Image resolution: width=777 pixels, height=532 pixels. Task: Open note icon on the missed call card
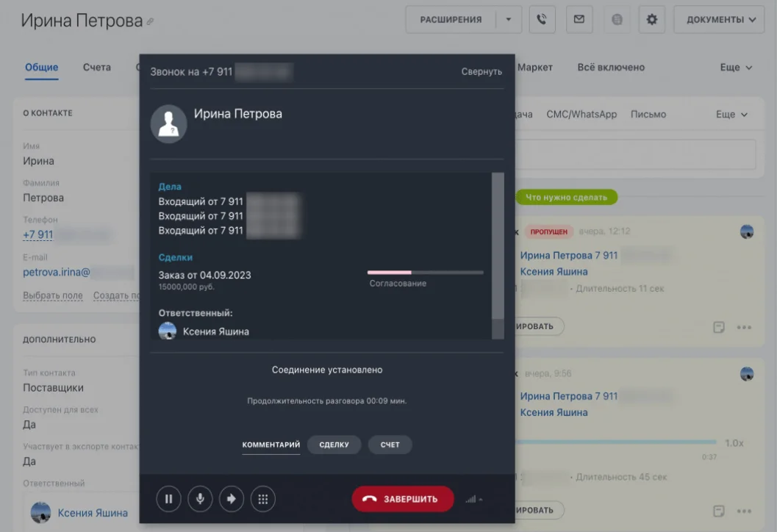point(718,327)
